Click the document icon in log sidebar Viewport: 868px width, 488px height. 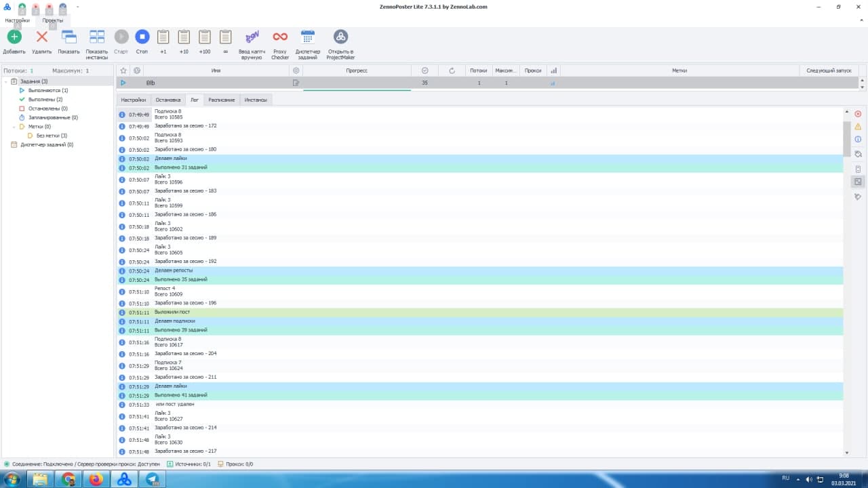[858, 169]
